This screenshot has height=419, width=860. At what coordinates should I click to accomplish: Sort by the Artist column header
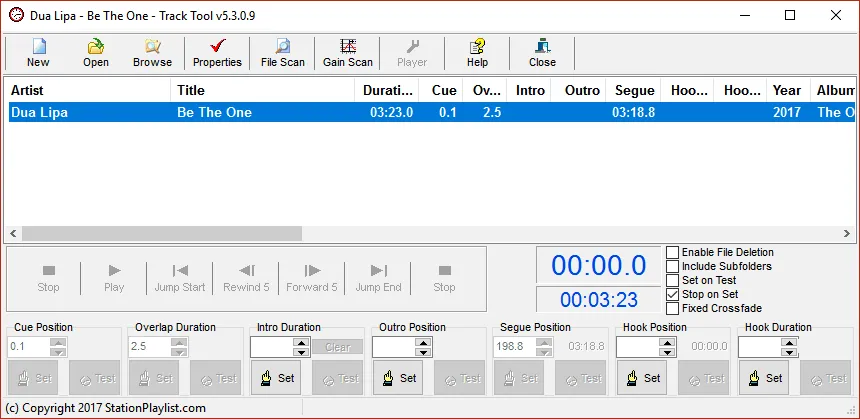[x=88, y=90]
